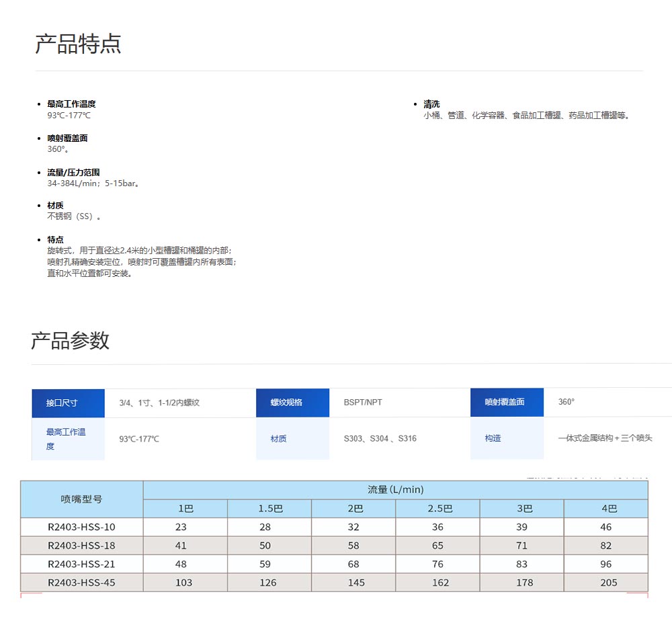Select the 4巴 column header

point(605,509)
